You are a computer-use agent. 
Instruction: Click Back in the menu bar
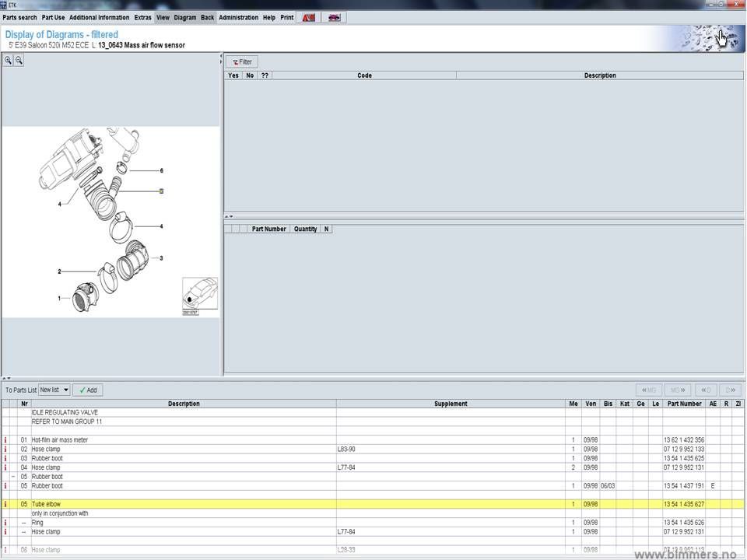click(207, 18)
